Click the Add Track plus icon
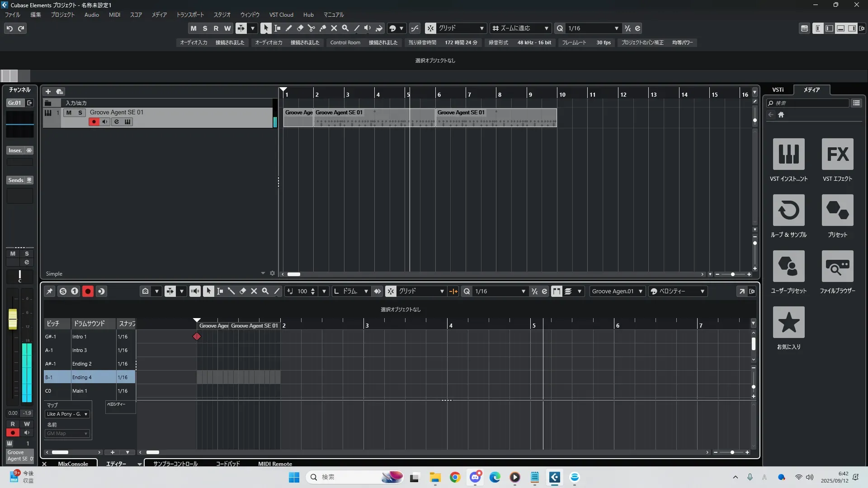The height and width of the screenshot is (488, 868). 48,92
